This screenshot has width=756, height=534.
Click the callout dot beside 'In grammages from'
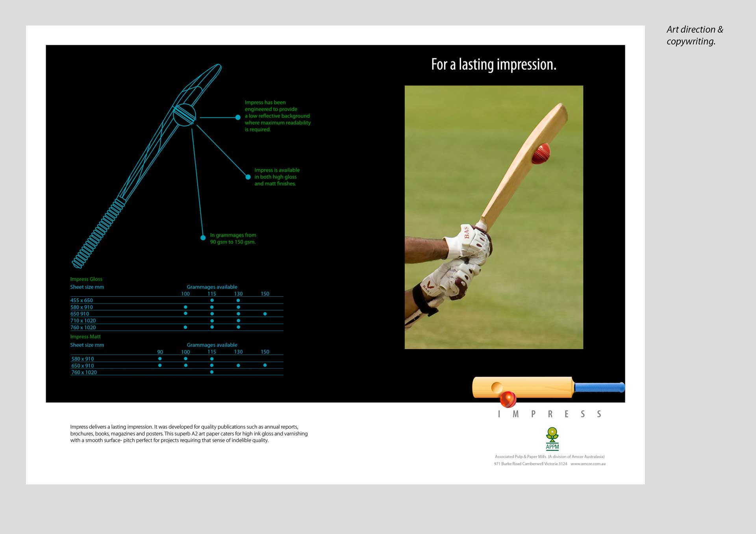[203, 238]
